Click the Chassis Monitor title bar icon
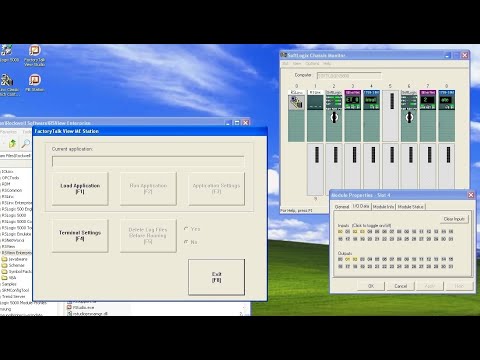 [284, 55]
